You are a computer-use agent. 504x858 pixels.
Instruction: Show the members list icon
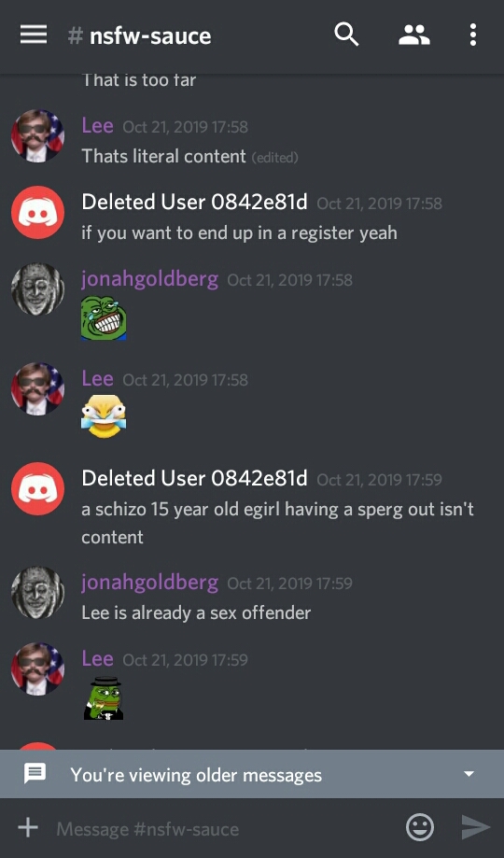tap(414, 35)
